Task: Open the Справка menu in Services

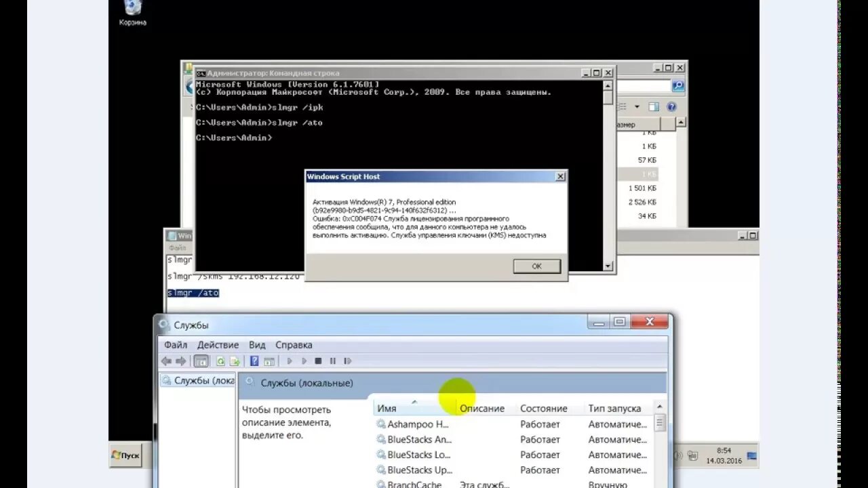Action: coord(294,345)
